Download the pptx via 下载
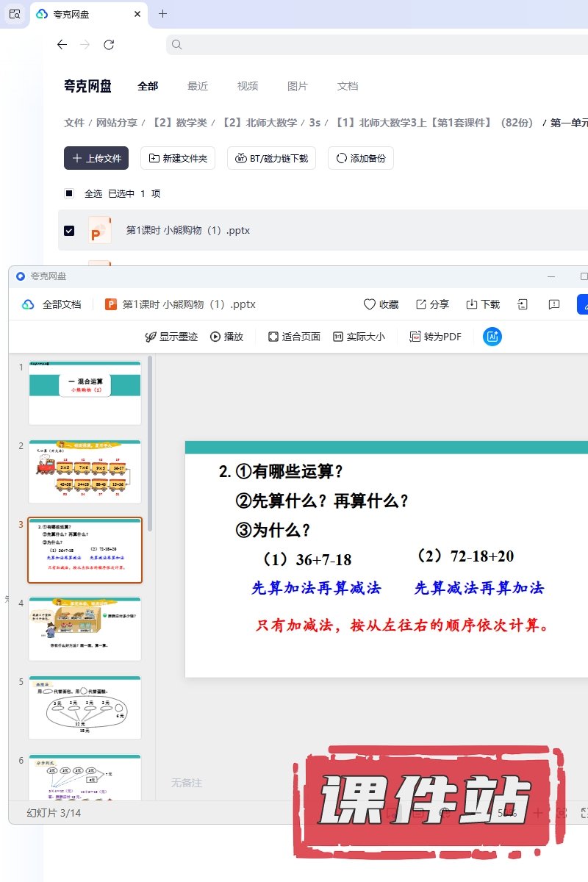Image resolution: width=588 pixels, height=882 pixels. [483, 304]
